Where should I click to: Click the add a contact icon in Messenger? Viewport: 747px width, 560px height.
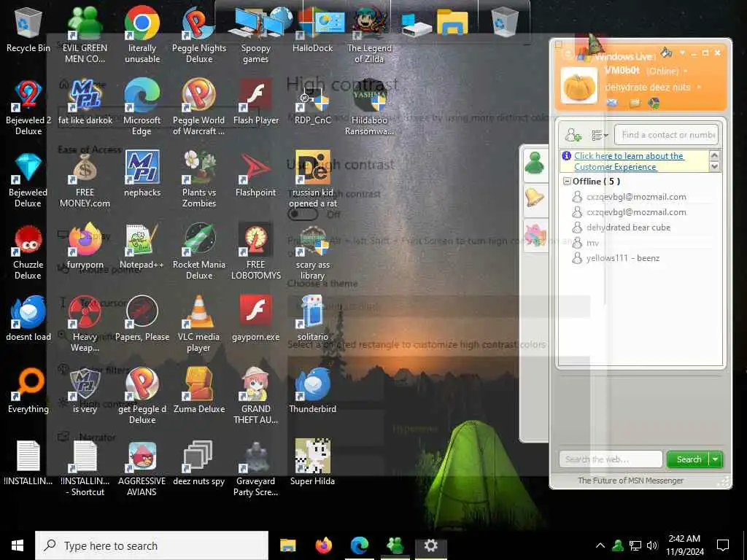tap(573, 135)
